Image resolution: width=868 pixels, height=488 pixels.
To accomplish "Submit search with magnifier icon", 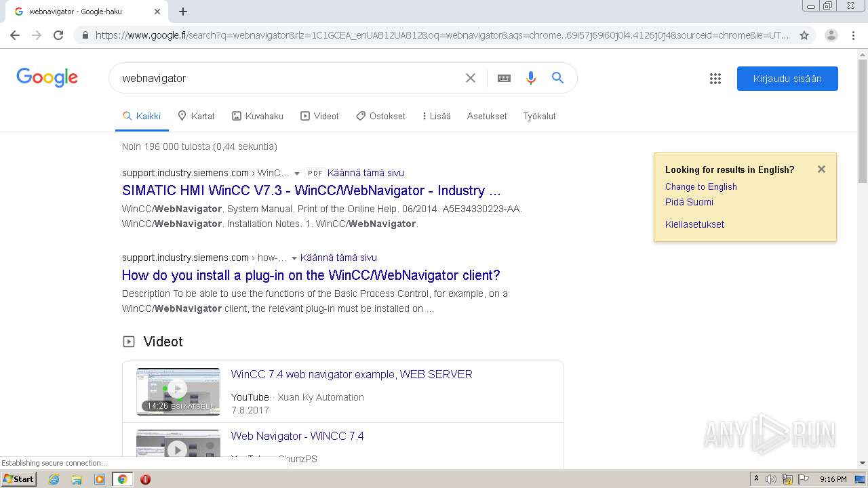I will pos(557,78).
